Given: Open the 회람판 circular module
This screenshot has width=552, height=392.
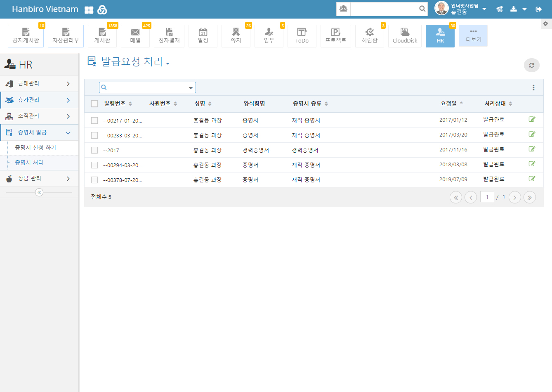Looking at the screenshot, I should click(x=370, y=36).
